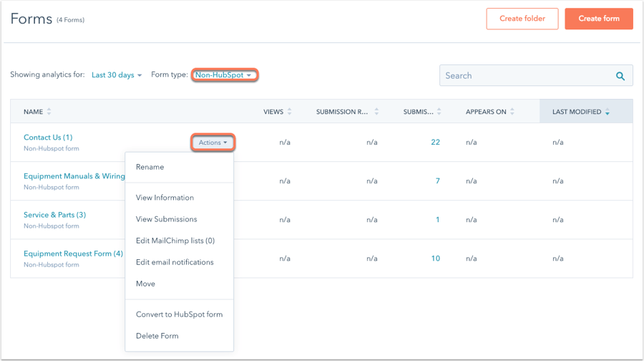
Task: Focus the Search input field
Action: (x=536, y=76)
